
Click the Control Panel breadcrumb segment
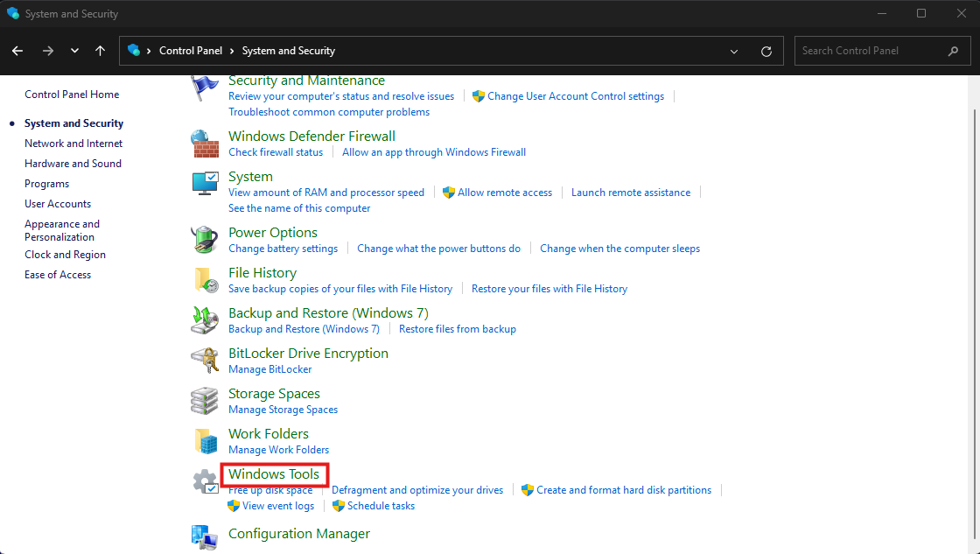coord(191,51)
